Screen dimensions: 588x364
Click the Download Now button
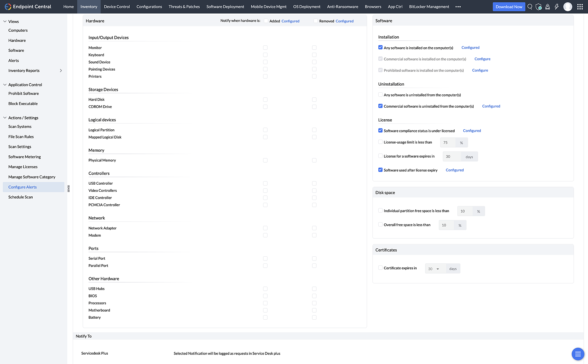pos(509,6)
